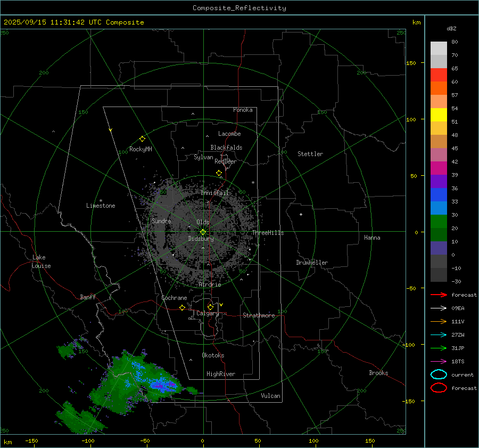The width and height of the screenshot is (479, 448).
Task: Click the Lacombe label
Action: 229,134
